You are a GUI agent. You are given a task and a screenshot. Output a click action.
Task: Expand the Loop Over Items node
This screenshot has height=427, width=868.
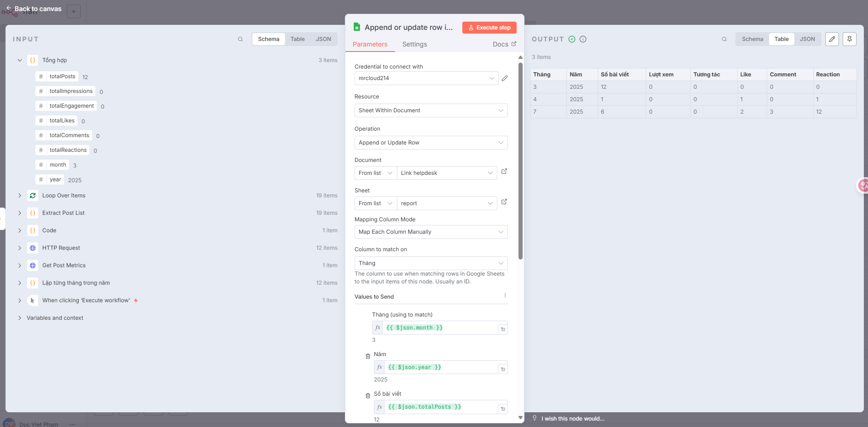(x=20, y=196)
